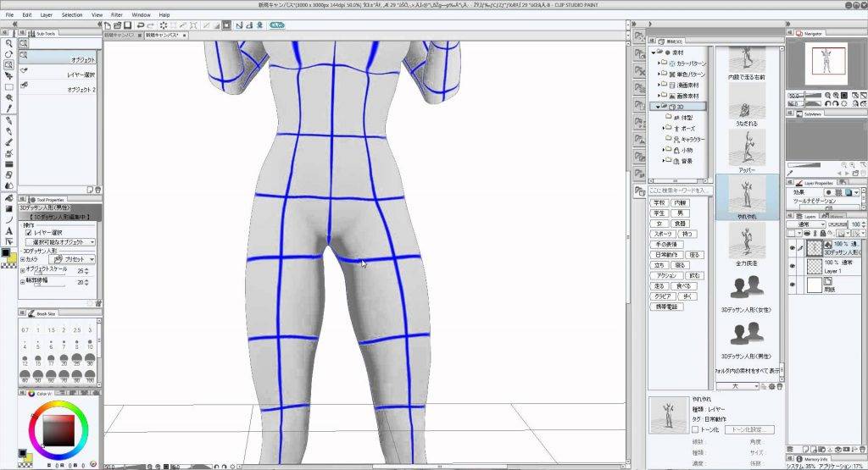Open the 選択可能なオブジェクト dropdown
This screenshot has width=868, height=470.
[x=61, y=242]
